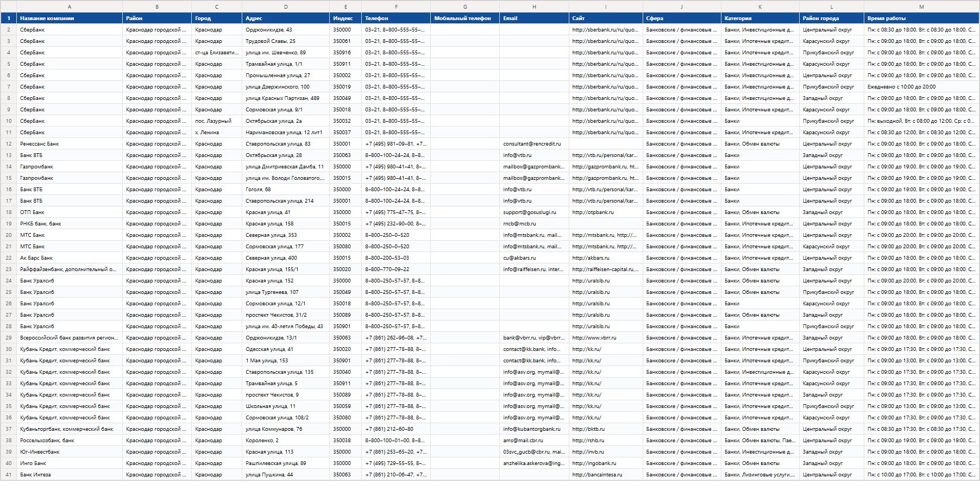980x490 pixels.
Task: Select column D header letter
Action: tap(286, 7)
